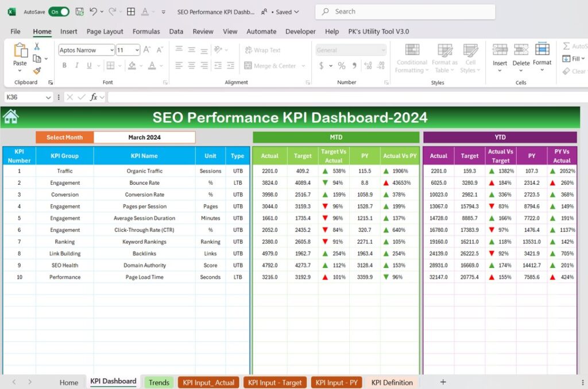The height and width of the screenshot is (389, 588).
Task: Click the Undo arrow
Action: (93, 11)
